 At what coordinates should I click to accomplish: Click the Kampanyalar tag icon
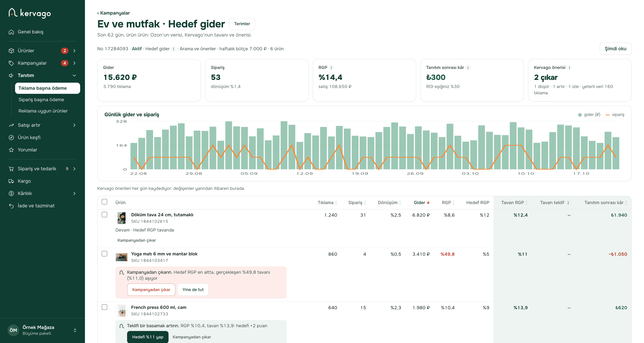[11, 63]
